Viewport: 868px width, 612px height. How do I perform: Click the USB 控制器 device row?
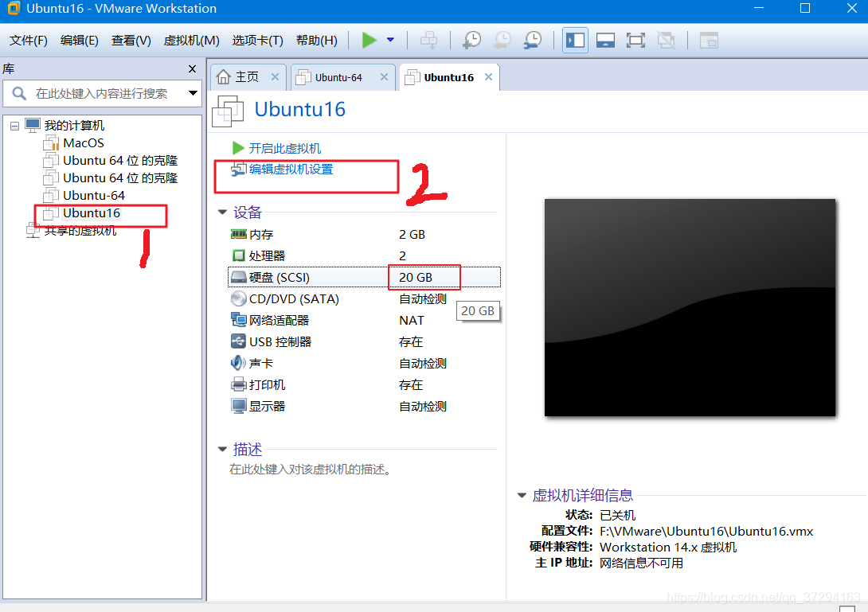(364, 342)
